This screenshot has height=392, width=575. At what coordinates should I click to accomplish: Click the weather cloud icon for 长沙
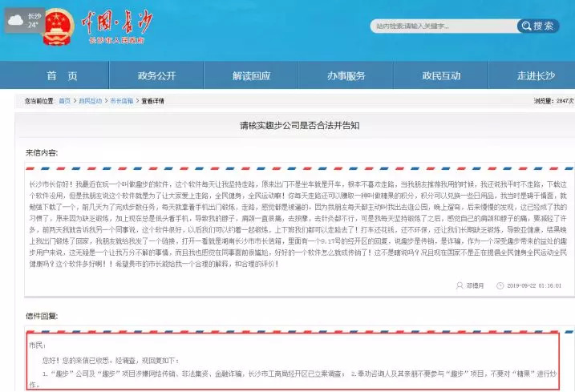(x=15, y=21)
